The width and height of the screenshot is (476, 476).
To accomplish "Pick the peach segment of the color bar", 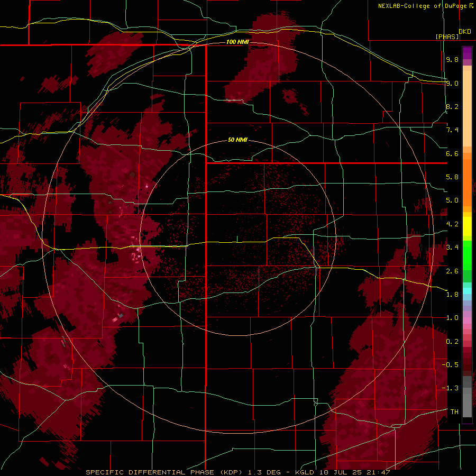I will coord(467,106).
